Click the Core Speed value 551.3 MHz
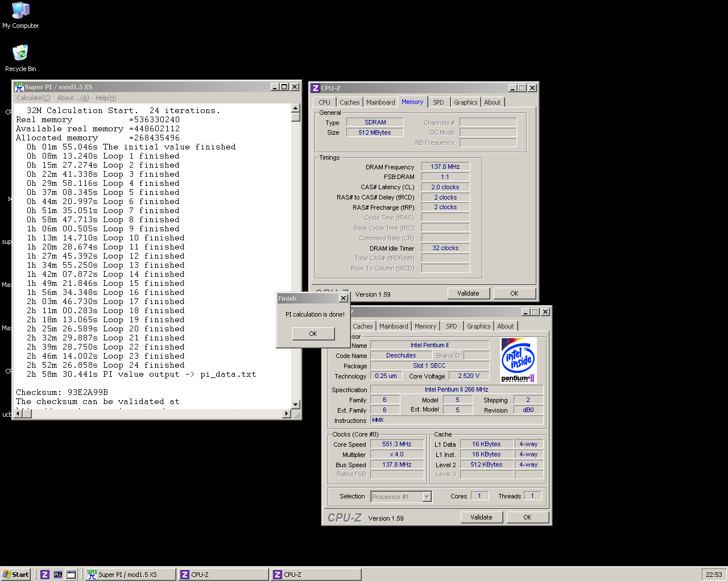The width and height of the screenshot is (728, 582). click(x=397, y=444)
